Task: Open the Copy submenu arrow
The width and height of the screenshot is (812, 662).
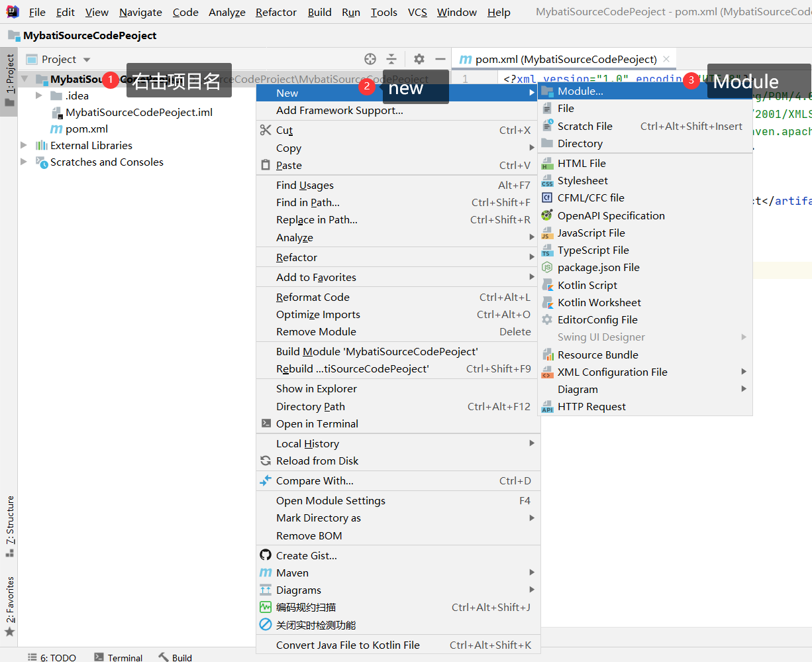Action: 532,148
